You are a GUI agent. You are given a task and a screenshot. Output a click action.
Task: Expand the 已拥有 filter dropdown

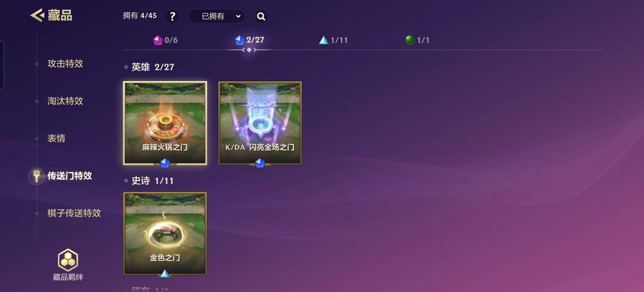tap(217, 17)
